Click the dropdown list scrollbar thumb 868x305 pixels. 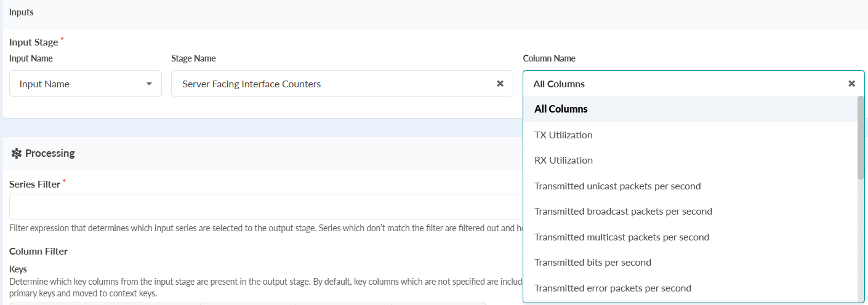861,138
